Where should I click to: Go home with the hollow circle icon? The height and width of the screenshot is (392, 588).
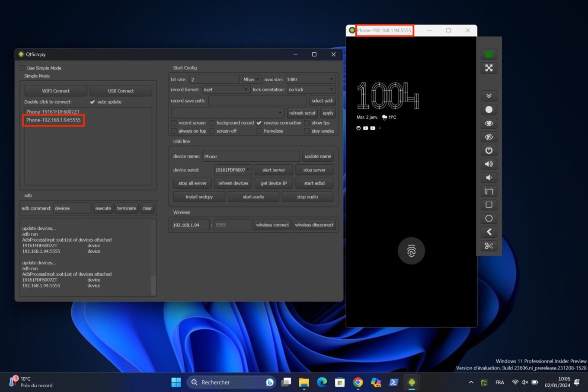coord(489,218)
